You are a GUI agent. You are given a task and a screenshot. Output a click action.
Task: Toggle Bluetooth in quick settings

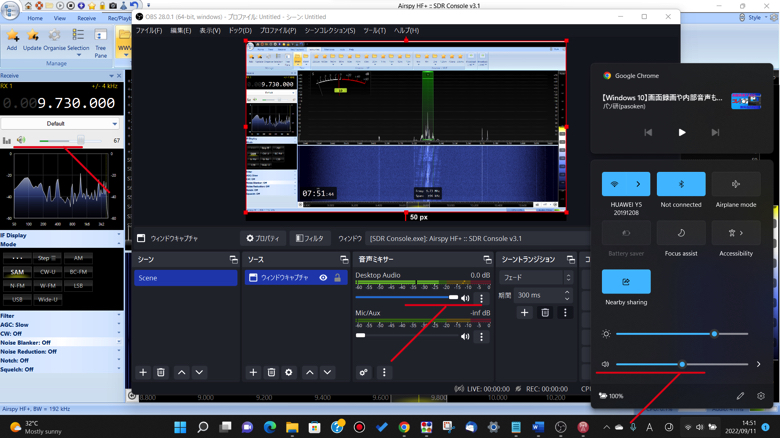(x=681, y=184)
